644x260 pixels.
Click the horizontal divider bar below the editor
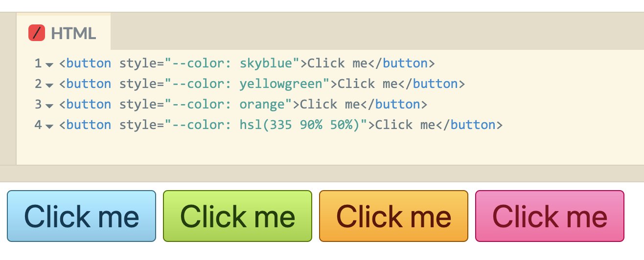322,173
